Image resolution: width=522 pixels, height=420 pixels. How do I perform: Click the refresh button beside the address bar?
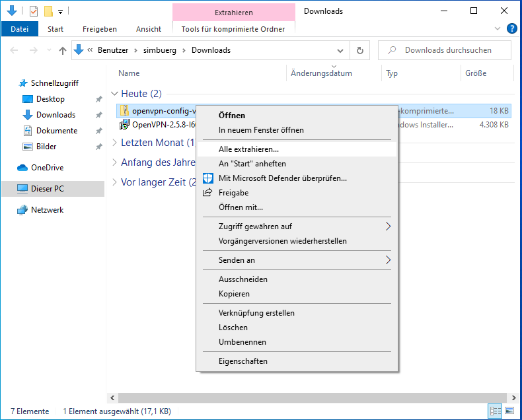(359, 50)
